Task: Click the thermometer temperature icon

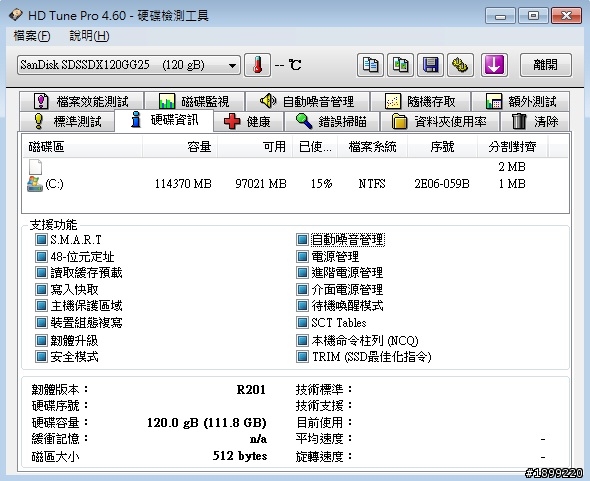Action: click(257, 65)
